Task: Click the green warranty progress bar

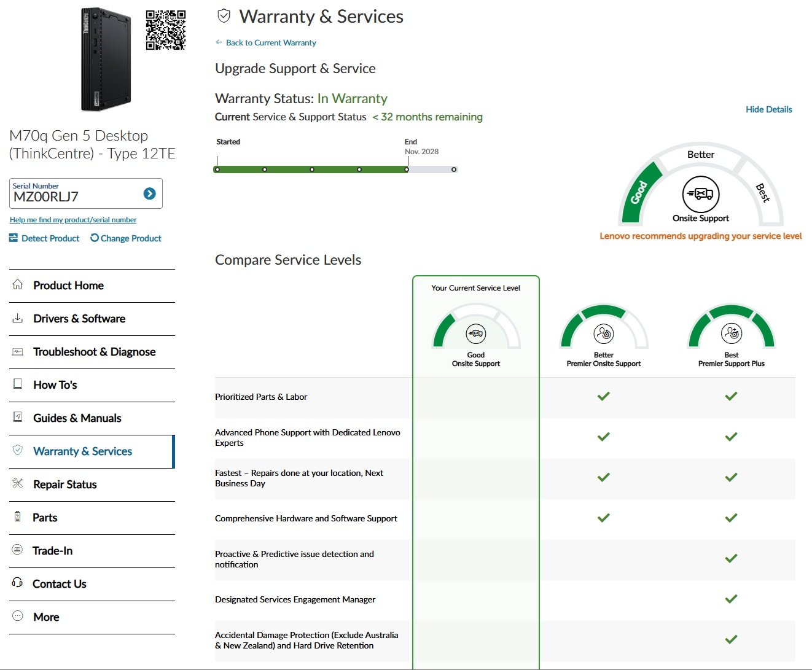Action: click(x=311, y=169)
